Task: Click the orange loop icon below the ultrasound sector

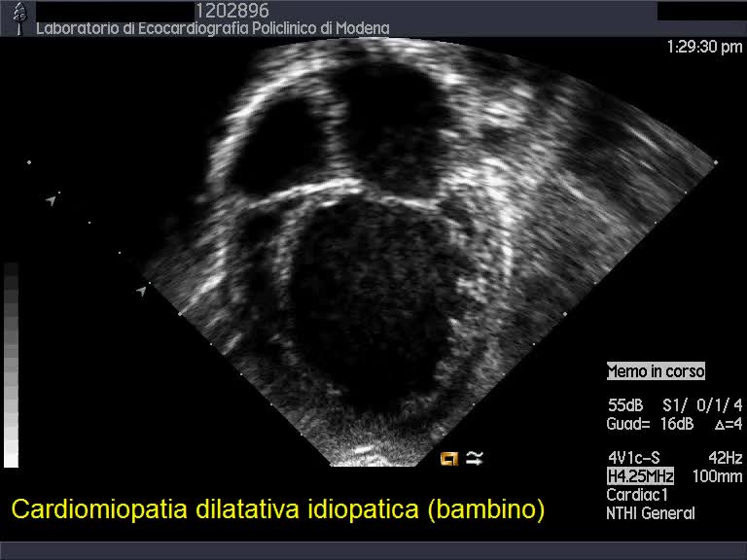Action: pos(449,458)
